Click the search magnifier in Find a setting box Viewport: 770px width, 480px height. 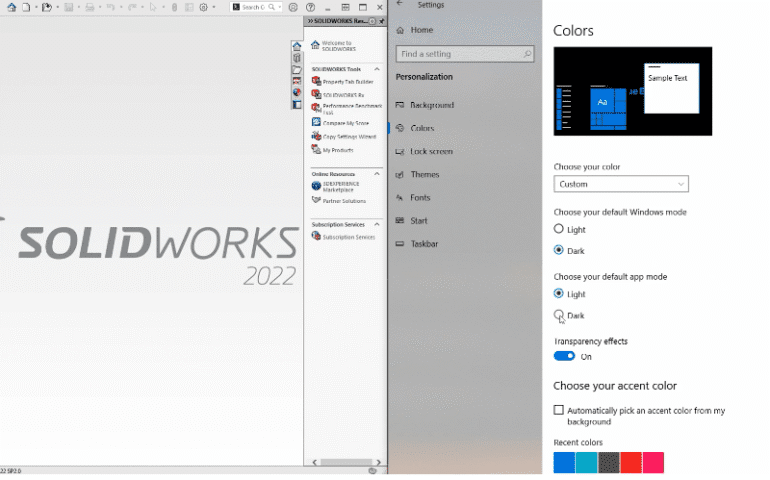coord(527,54)
